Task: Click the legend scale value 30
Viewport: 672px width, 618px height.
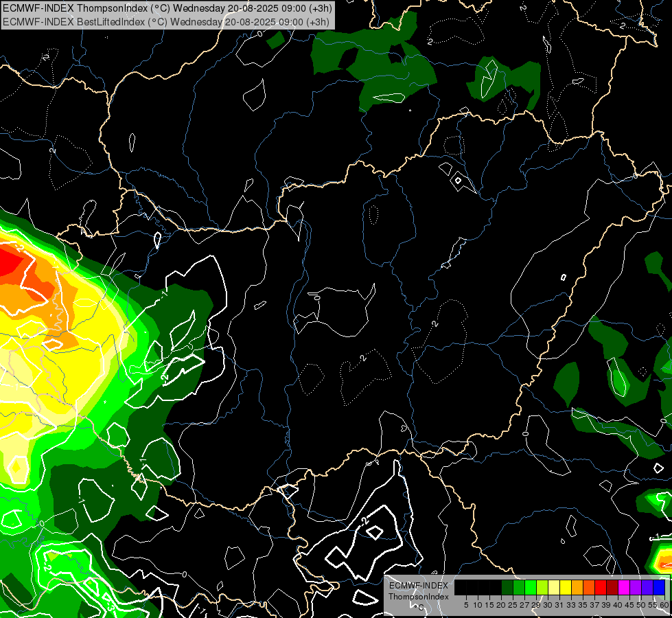Action: coord(548,605)
